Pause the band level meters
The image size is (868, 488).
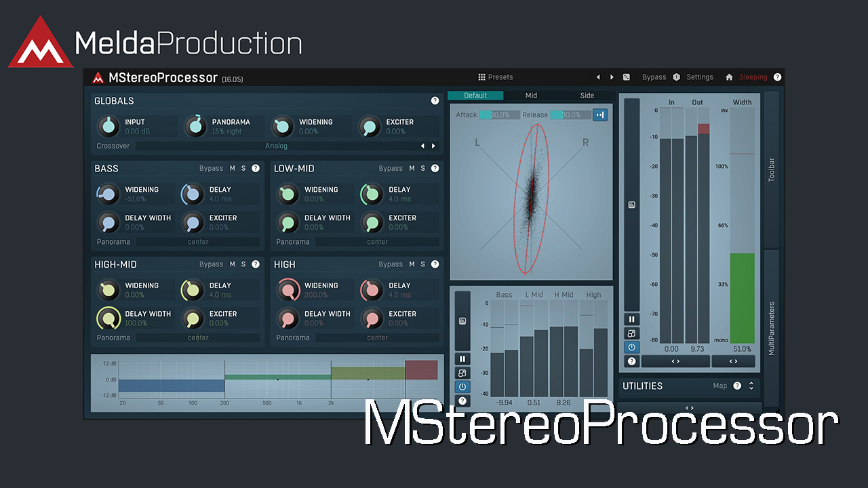coord(462,359)
